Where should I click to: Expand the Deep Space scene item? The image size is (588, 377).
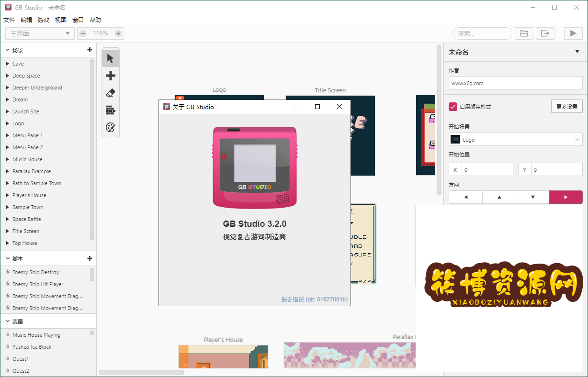[x=8, y=76]
